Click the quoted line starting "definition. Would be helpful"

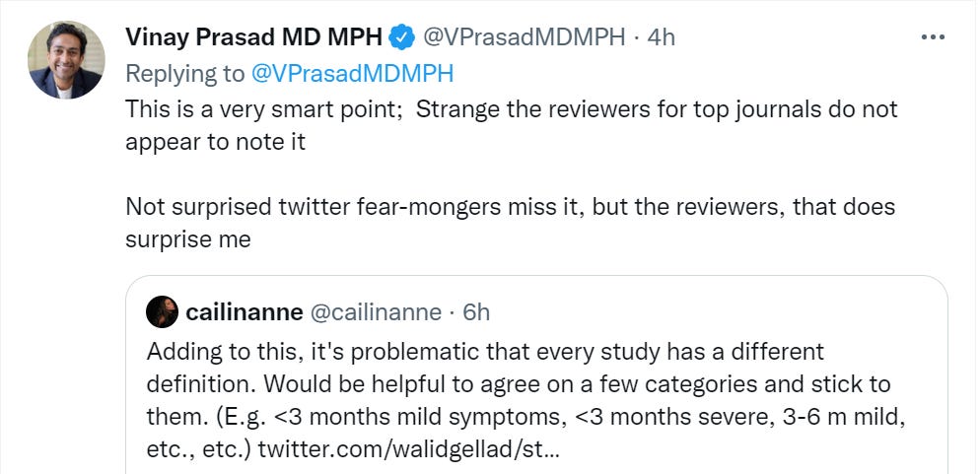click(518, 383)
